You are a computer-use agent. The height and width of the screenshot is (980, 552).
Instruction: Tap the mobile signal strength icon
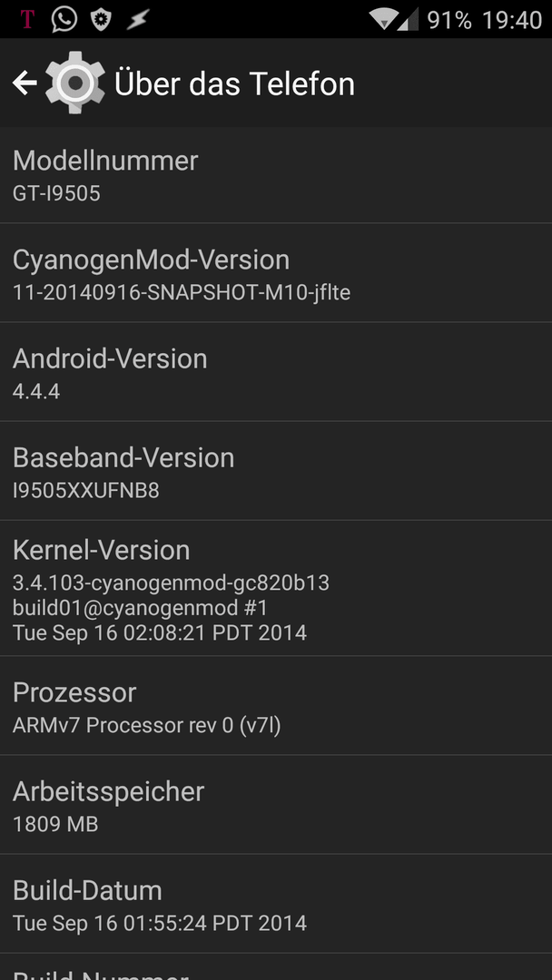click(408, 19)
